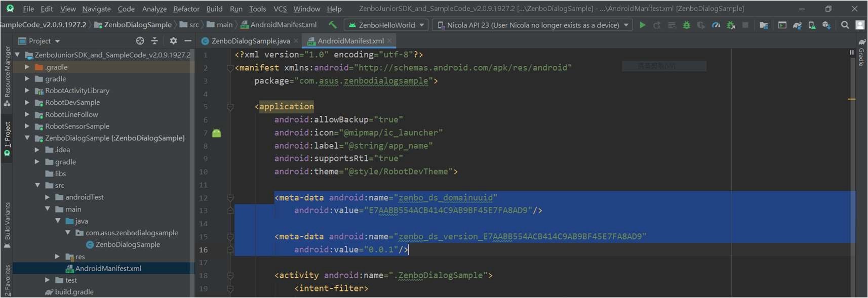868x298 pixels.
Task: Open the ZenboHelloWorld run configuration dropdown
Action: pos(386,25)
